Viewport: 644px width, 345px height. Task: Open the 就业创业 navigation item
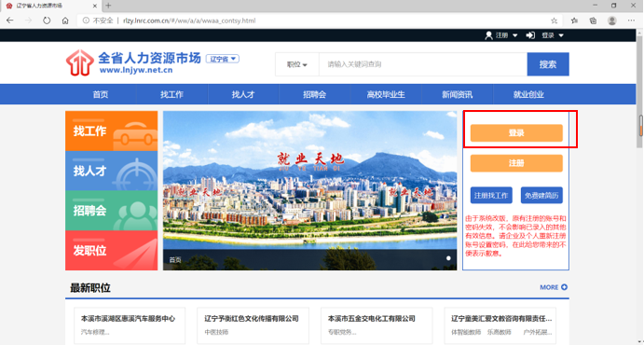528,94
